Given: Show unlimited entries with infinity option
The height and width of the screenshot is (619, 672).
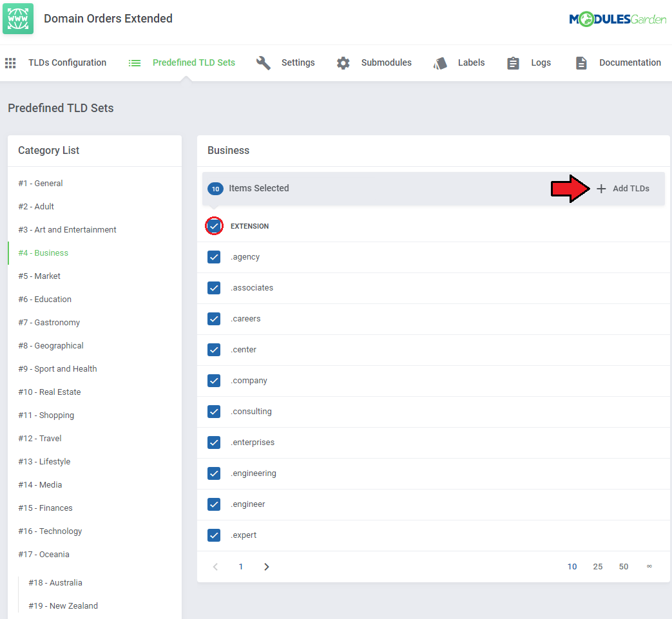Looking at the screenshot, I should pos(649,567).
